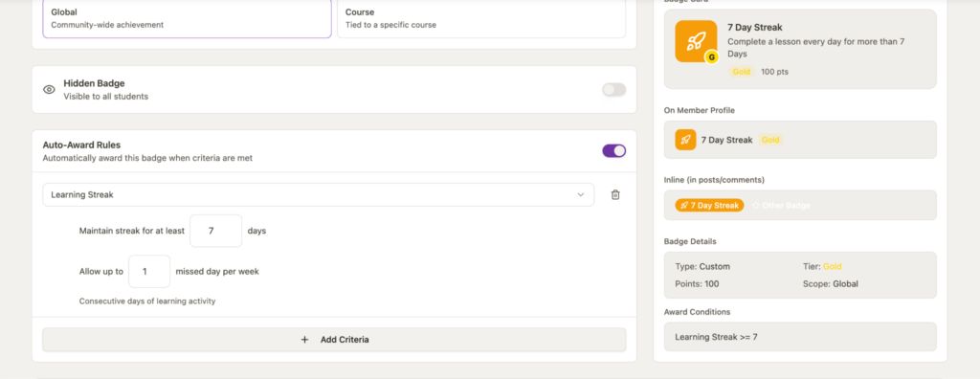Viewport: 980px width, 379px height.
Task: Enable the Hidden Badge toggle
Action: coord(613,89)
